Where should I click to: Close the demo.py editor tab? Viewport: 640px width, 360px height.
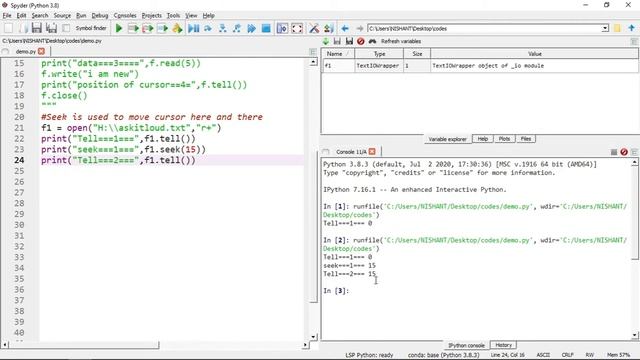tap(41, 51)
